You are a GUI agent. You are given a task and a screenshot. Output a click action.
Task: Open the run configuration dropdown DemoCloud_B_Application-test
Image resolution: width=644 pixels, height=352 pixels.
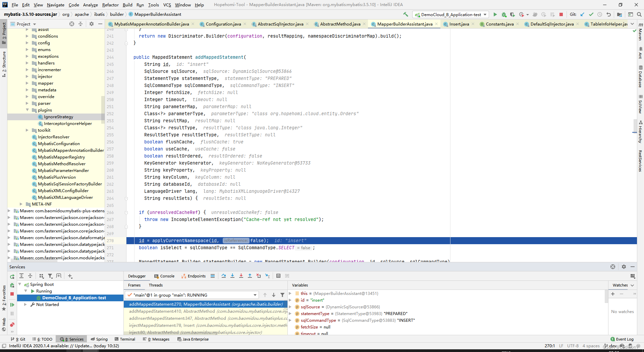[x=451, y=14]
